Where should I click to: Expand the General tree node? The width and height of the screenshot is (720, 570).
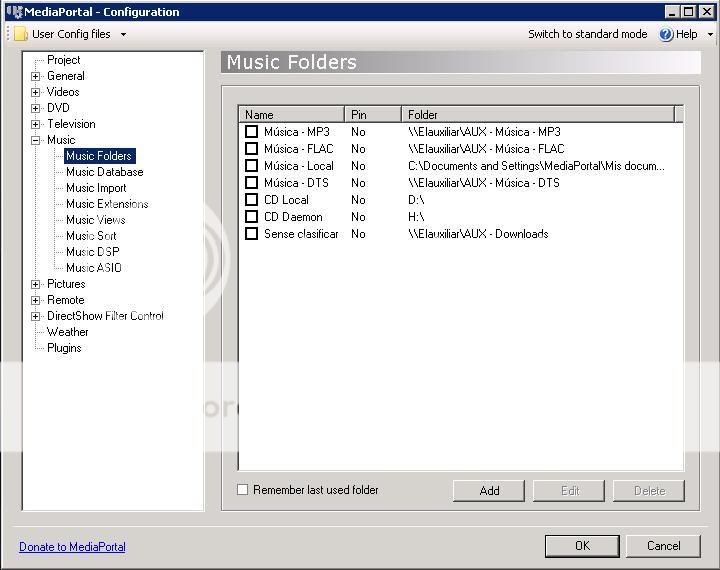35,76
